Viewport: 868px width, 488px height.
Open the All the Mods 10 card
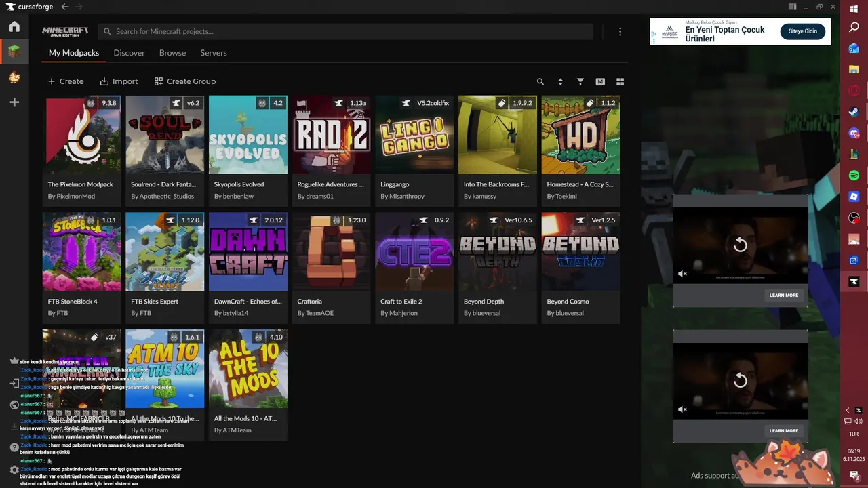tap(248, 385)
